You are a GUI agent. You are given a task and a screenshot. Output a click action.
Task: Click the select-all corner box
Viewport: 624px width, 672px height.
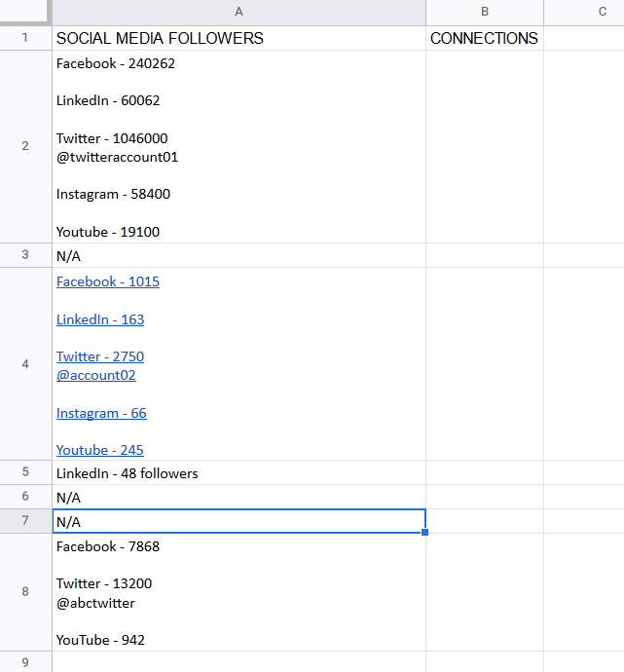[x=25, y=12]
